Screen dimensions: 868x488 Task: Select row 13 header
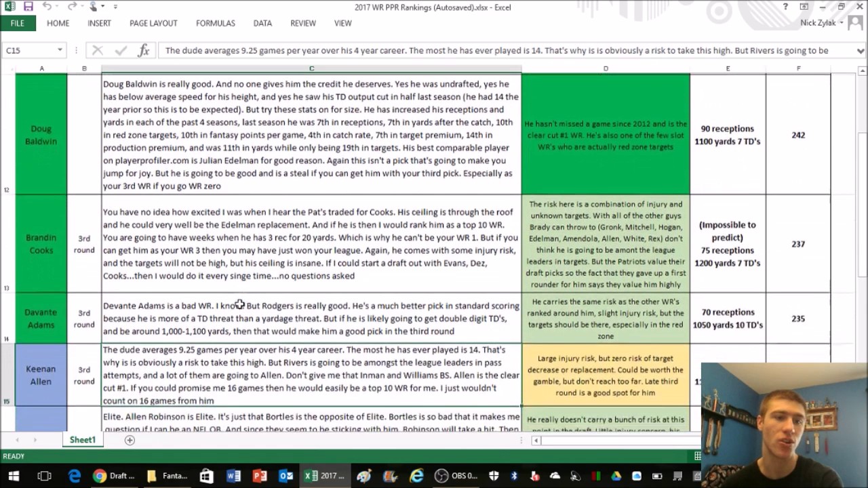click(7, 244)
